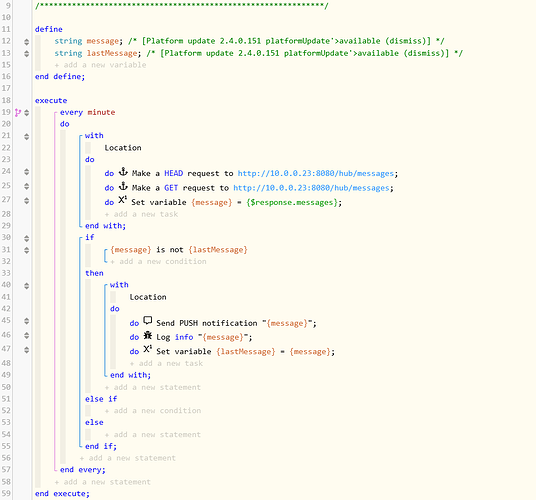Click variable icon beside Set variable {message}

(123, 200)
